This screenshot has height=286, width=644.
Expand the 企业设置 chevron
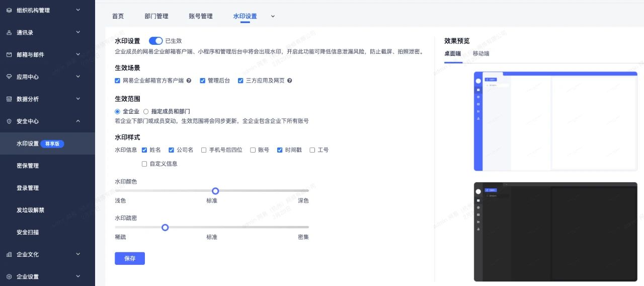tap(78, 276)
